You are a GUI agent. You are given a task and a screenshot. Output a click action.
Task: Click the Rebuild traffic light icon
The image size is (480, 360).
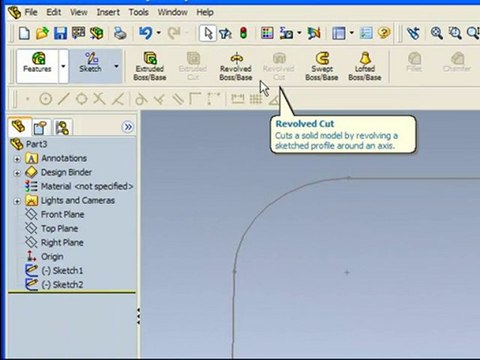[x=244, y=33]
